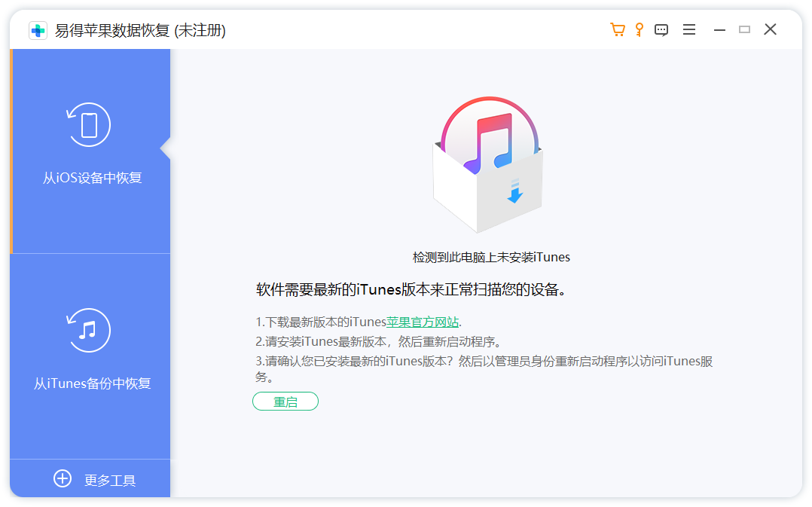Minimize the application window

coord(719,29)
